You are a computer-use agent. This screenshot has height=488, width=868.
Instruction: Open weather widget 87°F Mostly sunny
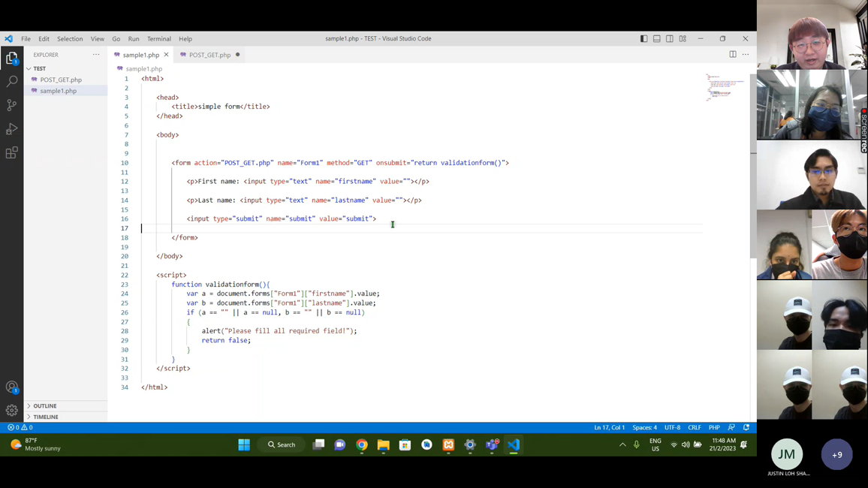37,445
